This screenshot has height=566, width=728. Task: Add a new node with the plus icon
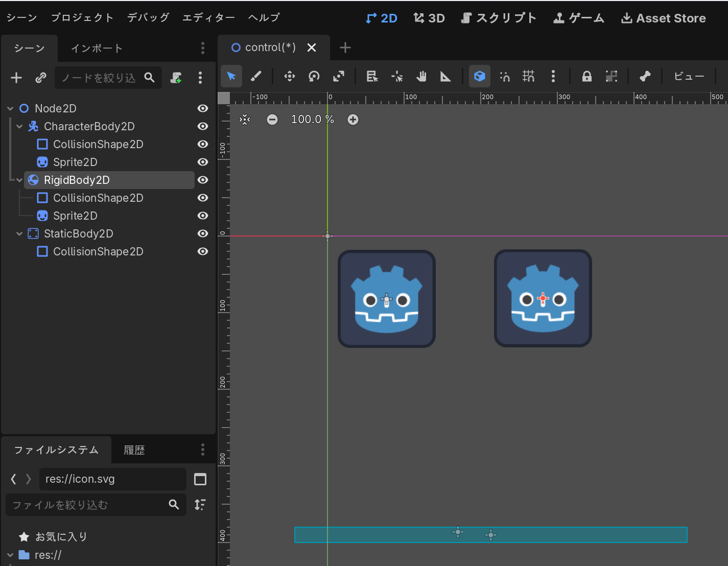[x=16, y=78]
